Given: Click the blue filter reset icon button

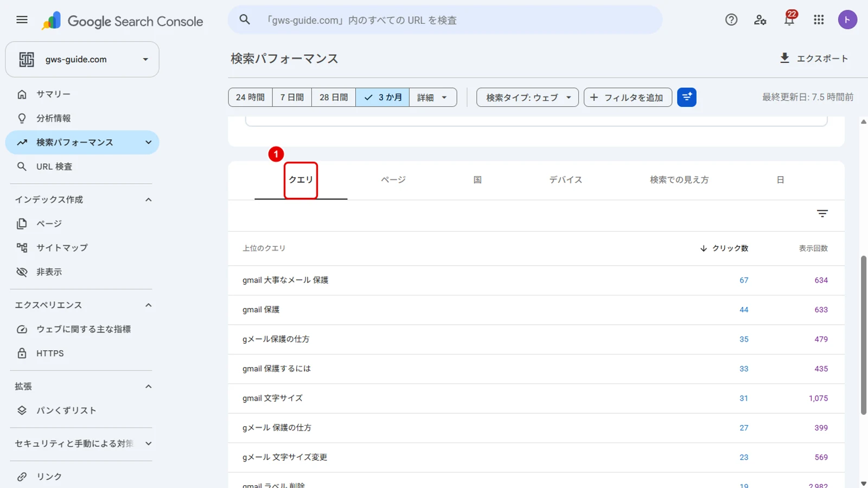Looking at the screenshot, I should (x=686, y=98).
